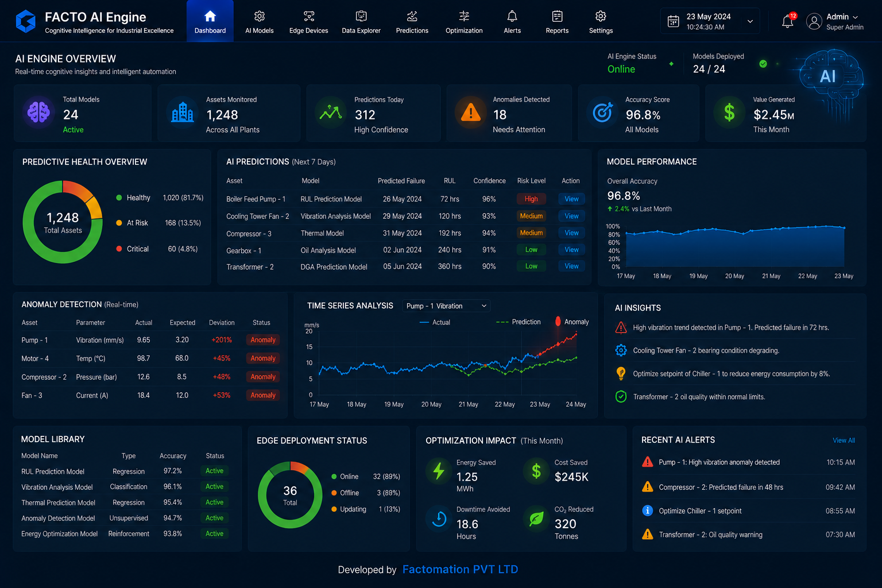Image resolution: width=882 pixels, height=588 pixels.
Task: Switch to Edge Devices tab
Action: click(x=309, y=21)
